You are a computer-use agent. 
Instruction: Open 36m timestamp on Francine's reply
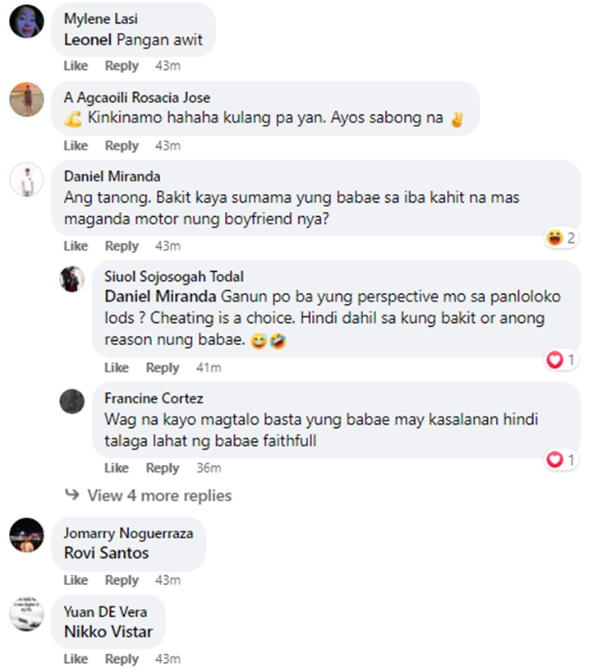(x=209, y=467)
